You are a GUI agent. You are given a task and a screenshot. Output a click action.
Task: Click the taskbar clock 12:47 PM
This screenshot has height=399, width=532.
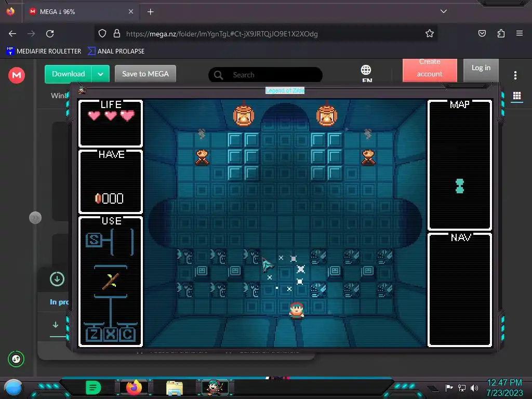point(504,383)
